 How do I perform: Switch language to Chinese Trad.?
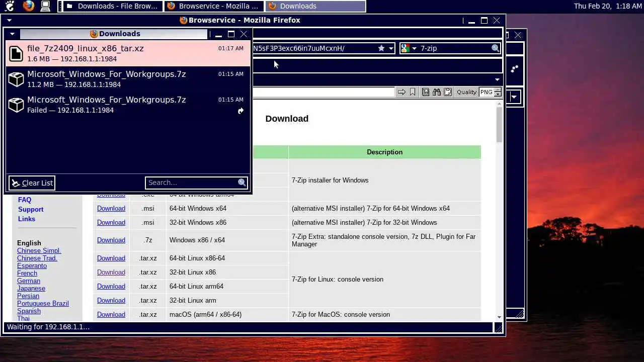(x=37, y=258)
